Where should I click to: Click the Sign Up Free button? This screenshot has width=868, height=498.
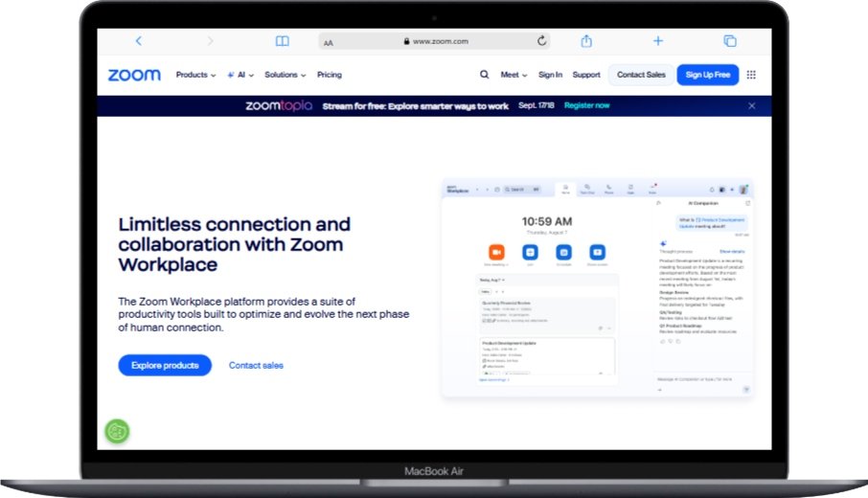click(x=707, y=75)
